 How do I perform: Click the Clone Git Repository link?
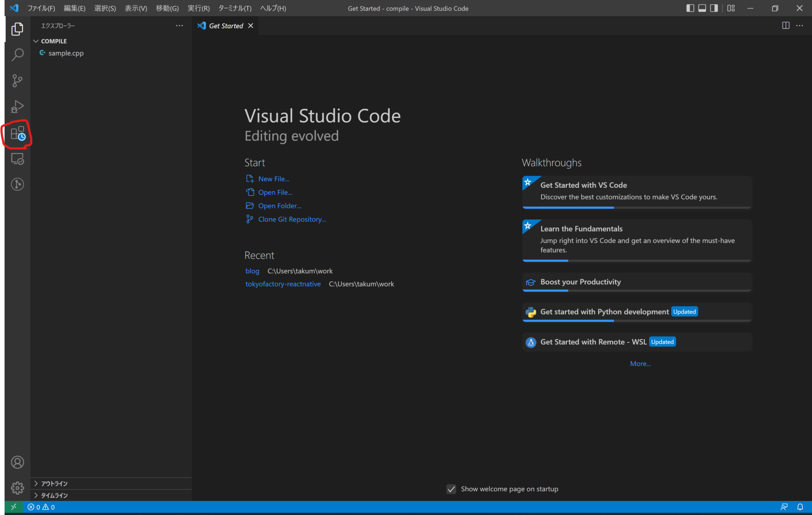click(x=292, y=219)
